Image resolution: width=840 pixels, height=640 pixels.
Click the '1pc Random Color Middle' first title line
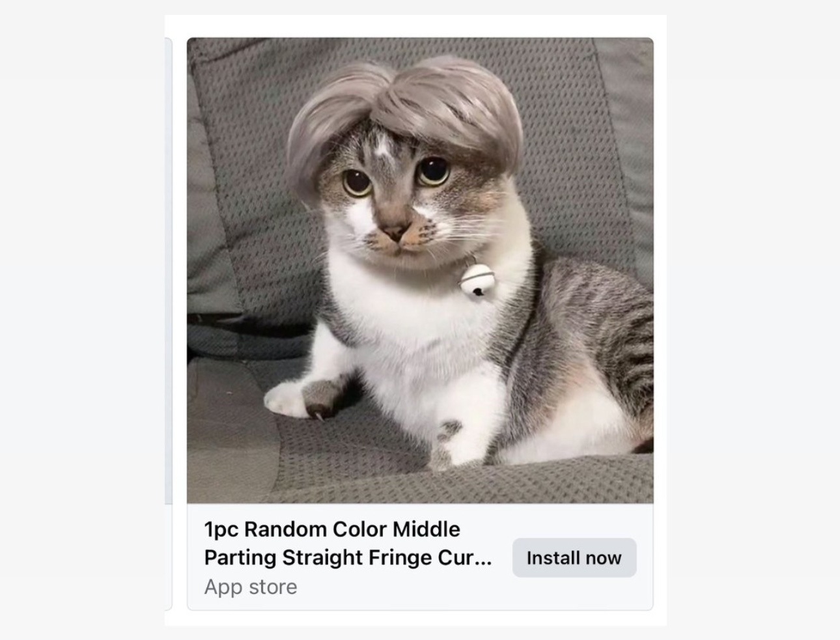(332, 529)
